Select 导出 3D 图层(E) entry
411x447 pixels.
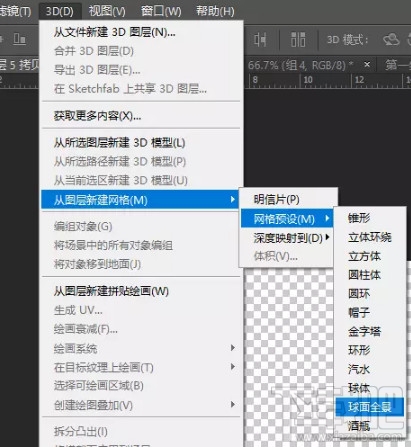(141, 70)
